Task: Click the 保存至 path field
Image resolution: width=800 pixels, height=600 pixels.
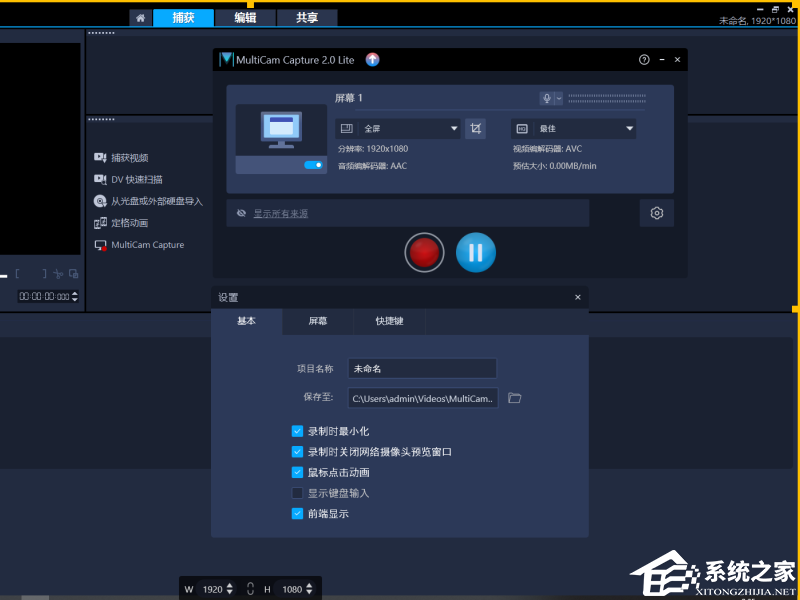Action: pyautogui.click(x=423, y=398)
